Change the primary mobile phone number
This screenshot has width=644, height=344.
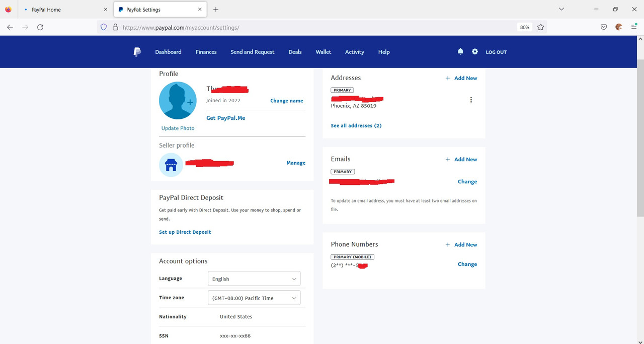coord(467,264)
